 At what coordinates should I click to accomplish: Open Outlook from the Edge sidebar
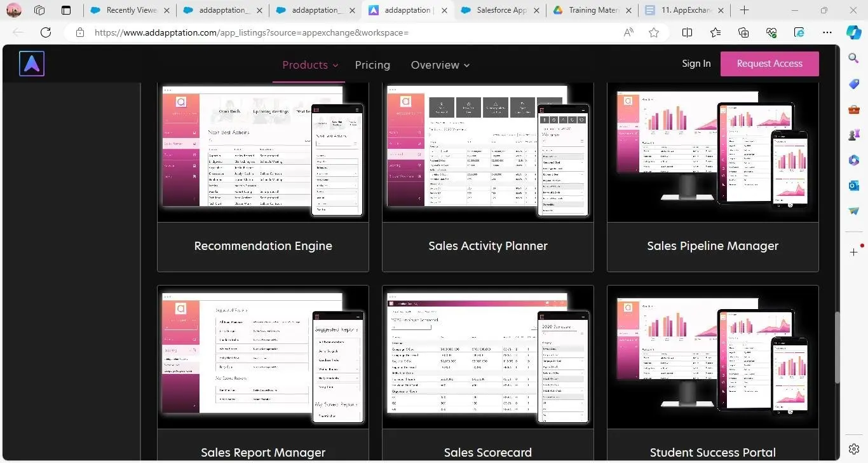[x=854, y=186]
